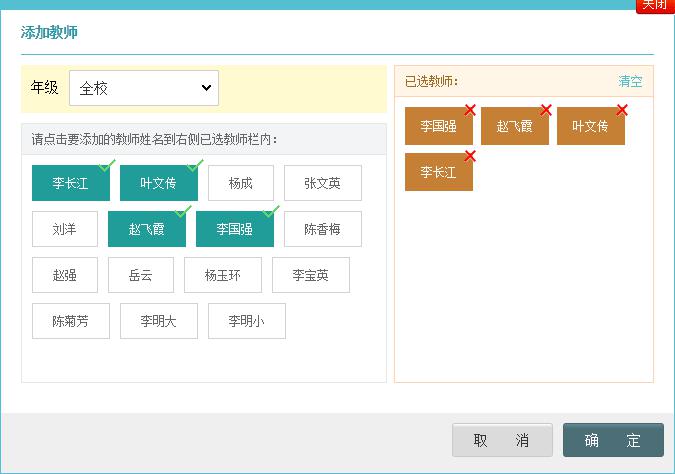Remove 赵飞霞 using its red X icon

click(x=546, y=110)
